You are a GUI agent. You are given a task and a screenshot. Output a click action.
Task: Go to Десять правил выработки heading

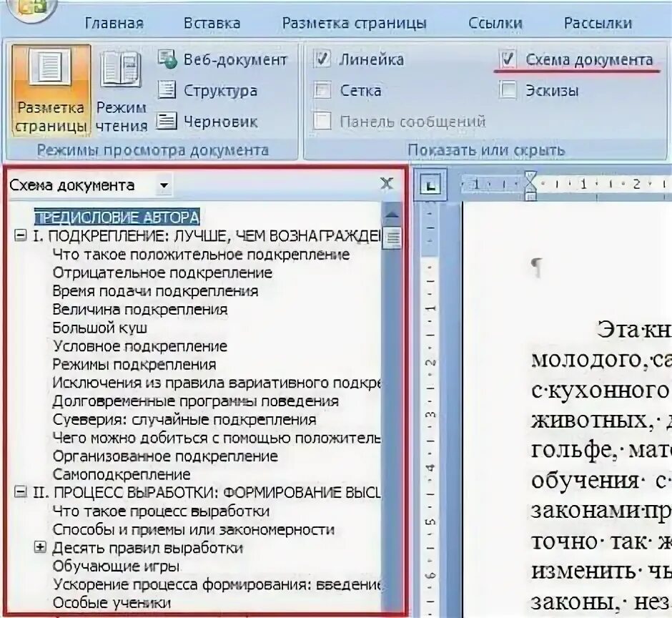(x=148, y=548)
